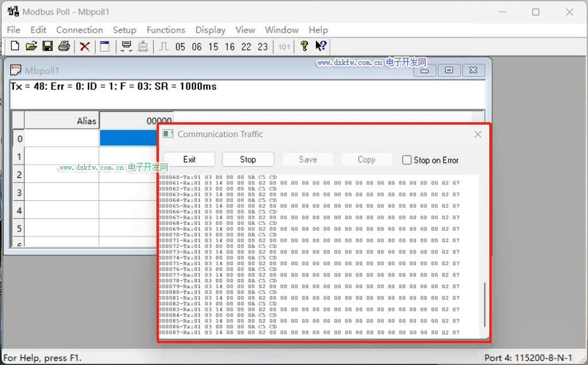Open the View menu
The image size is (588, 365).
246,30
